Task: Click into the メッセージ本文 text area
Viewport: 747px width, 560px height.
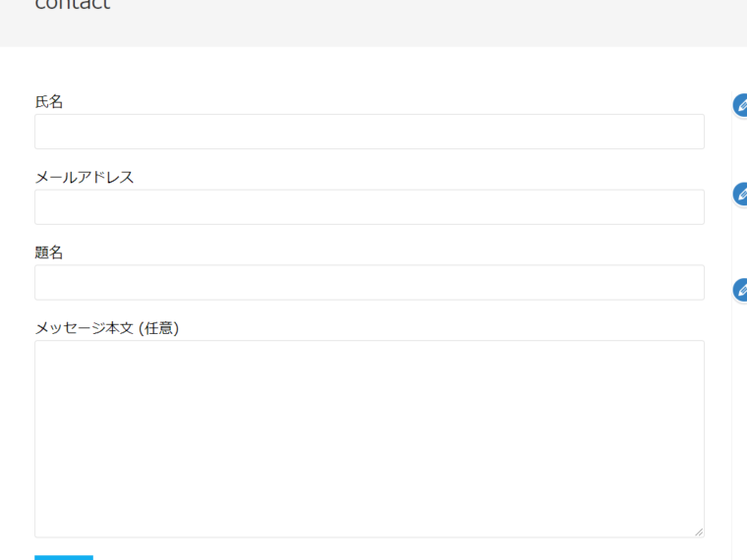Action: click(x=370, y=438)
